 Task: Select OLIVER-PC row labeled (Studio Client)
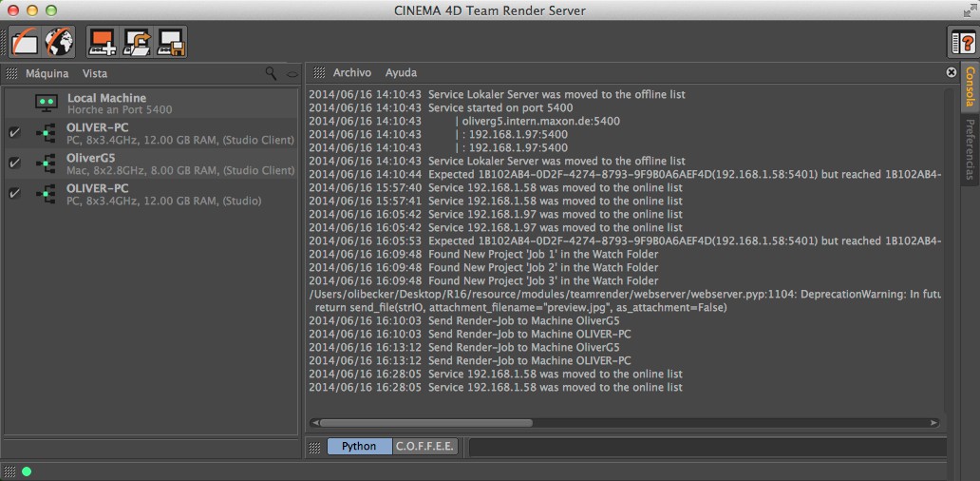coord(150,133)
